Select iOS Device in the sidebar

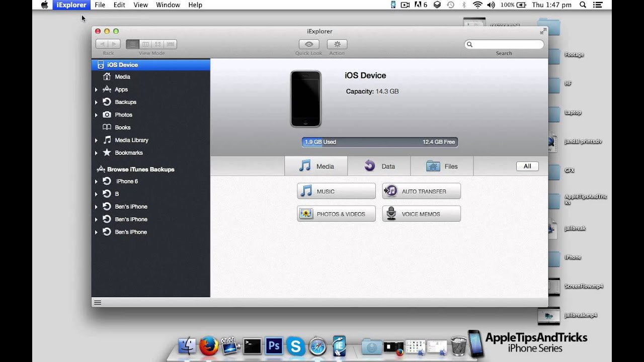click(150, 65)
